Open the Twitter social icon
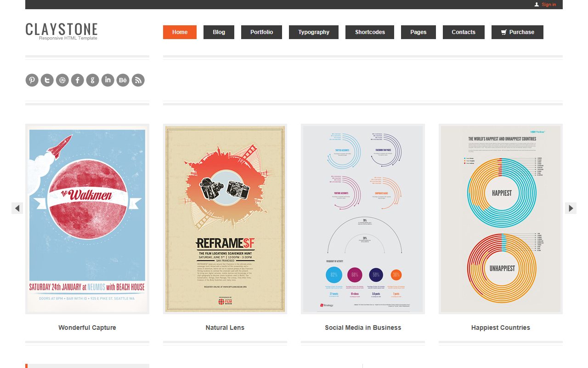The height and width of the screenshot is (368, 588). coord(47,80)
